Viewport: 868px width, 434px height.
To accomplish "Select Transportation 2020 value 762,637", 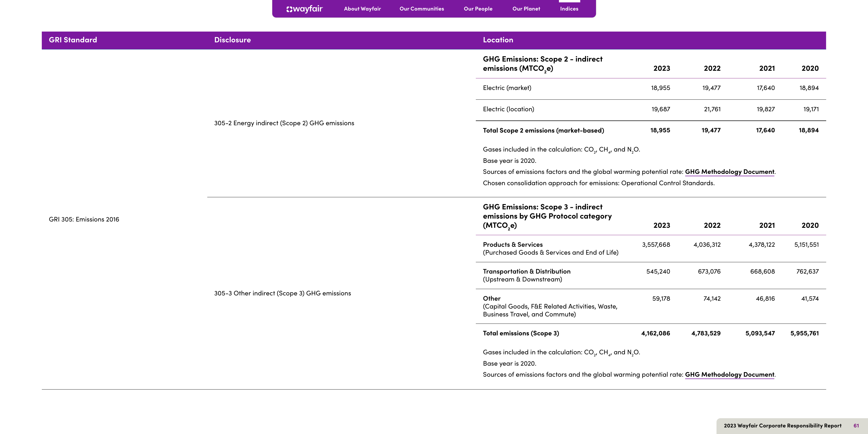I will tap(807, 272).
